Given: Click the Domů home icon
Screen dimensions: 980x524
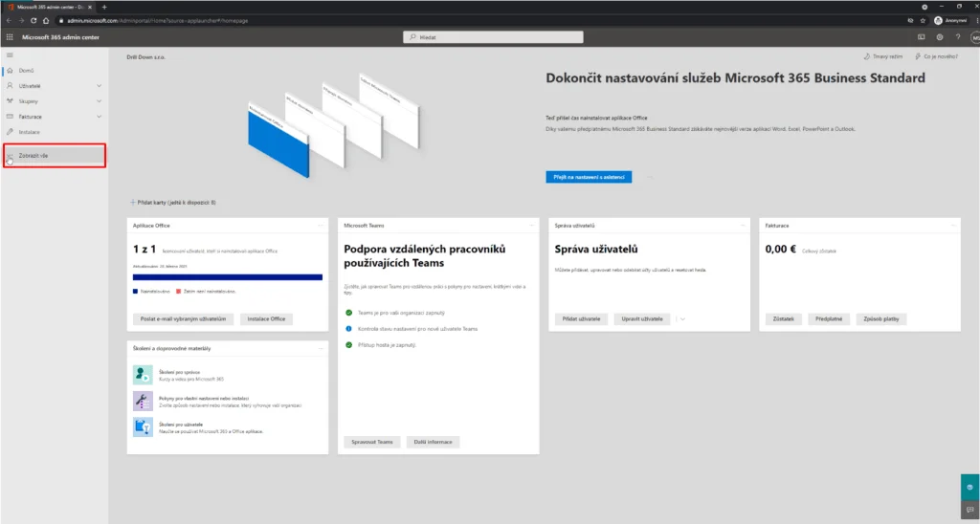Looking at the screenshot, I should (x=10, y=71).
